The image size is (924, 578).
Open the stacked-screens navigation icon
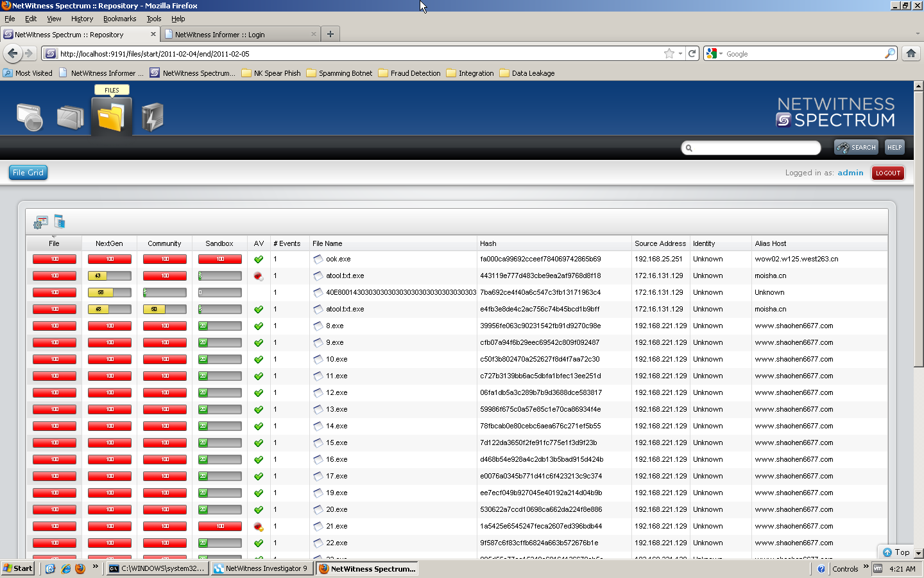(x=71, y=118)
